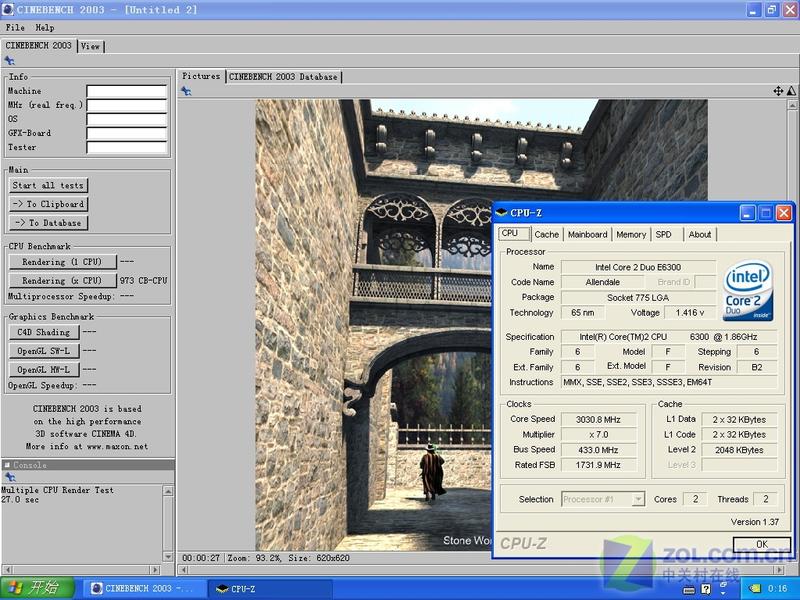The width and height of the screenshot is (800, 600).
Task: Switch to the CINEBENCH 2003 tab
Action: click(39, 45)
